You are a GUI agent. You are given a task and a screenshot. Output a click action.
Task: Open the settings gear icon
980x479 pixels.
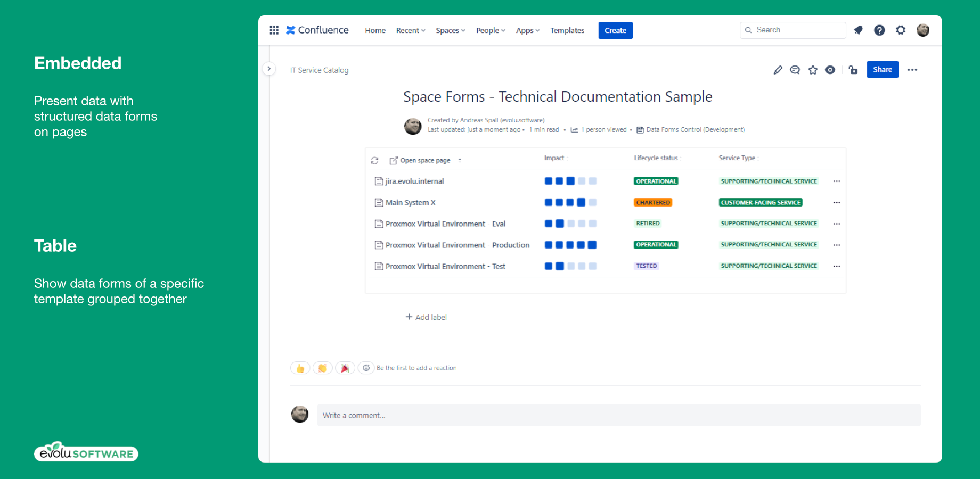pyautogui.click(x=901, y=30)
